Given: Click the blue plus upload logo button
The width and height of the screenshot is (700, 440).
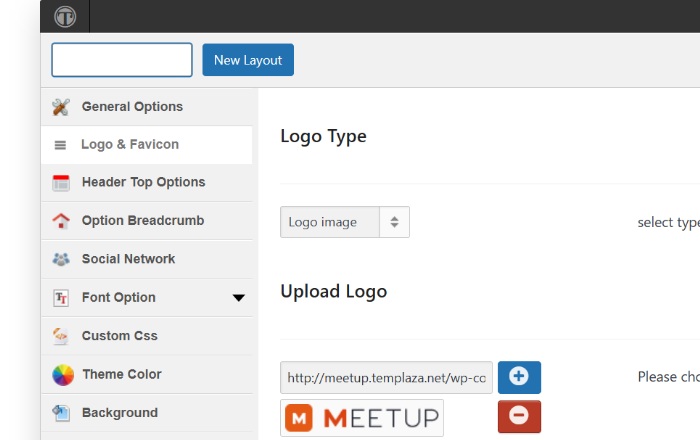Looking at the screenshot, I should (519, 378).
